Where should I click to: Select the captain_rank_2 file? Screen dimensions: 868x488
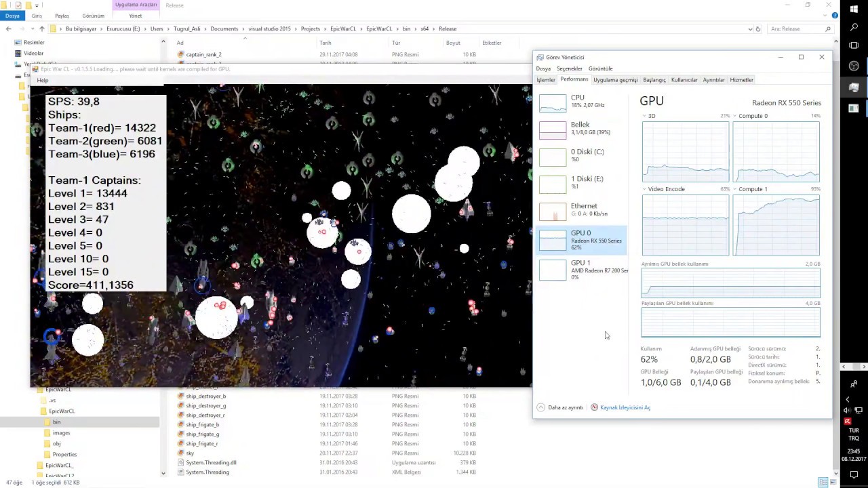203,54
